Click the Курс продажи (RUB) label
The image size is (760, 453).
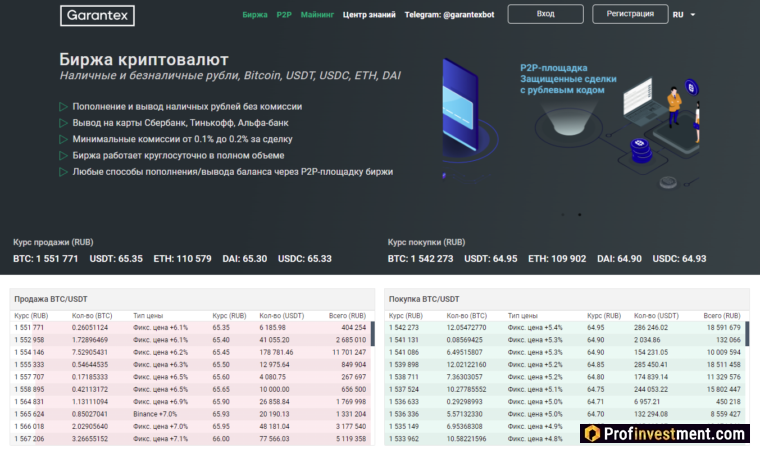pyautogui.click(x=53, y=242)
